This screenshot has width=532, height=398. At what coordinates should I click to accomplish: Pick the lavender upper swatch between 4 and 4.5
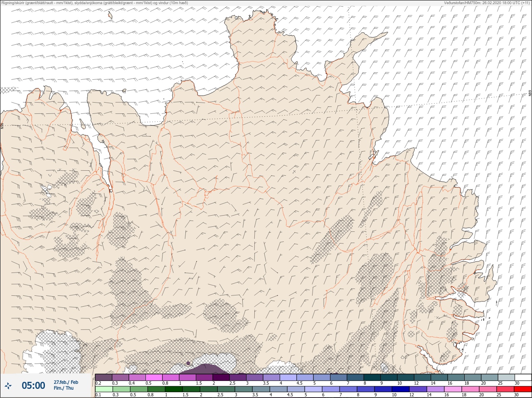tap(288, 377)
